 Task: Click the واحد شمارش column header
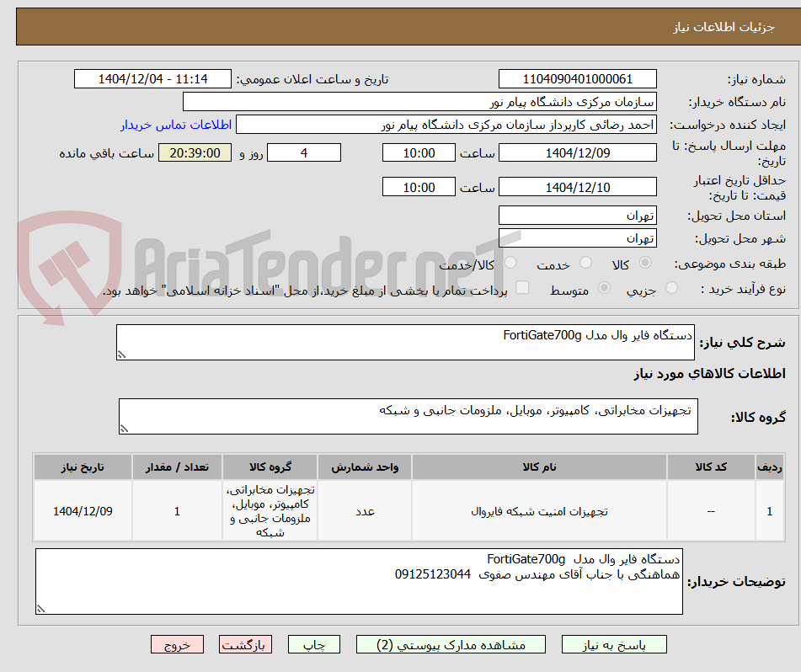[x=364, y=467]
